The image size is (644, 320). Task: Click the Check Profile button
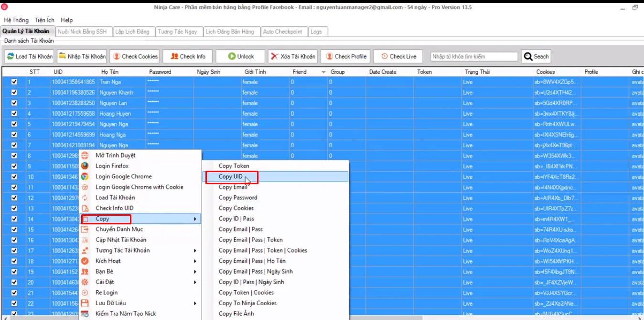click(x=345, y=56)
